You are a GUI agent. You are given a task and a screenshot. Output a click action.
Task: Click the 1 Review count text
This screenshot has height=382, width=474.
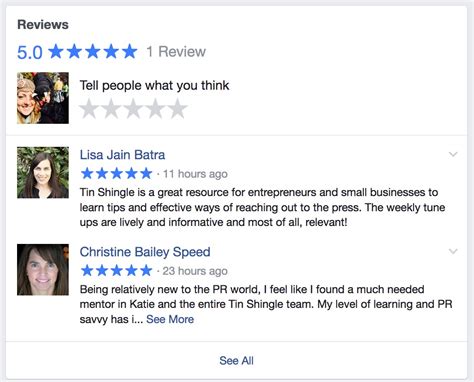point(176,52)
